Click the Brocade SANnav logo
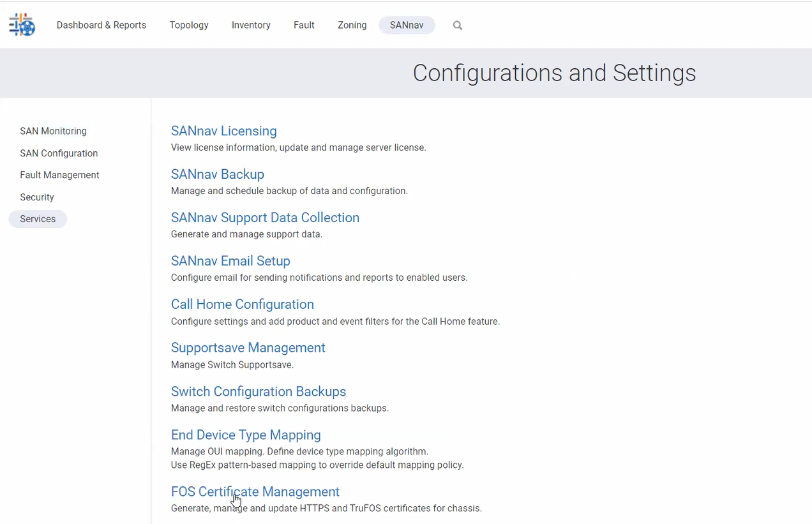Viewport: 812px width, 524px height. pyautogui.click(x=21, y=24)
